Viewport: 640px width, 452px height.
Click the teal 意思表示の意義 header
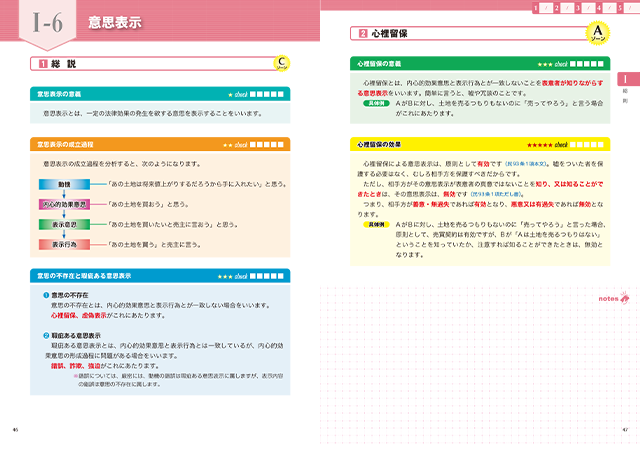click(x=160, y=94)
